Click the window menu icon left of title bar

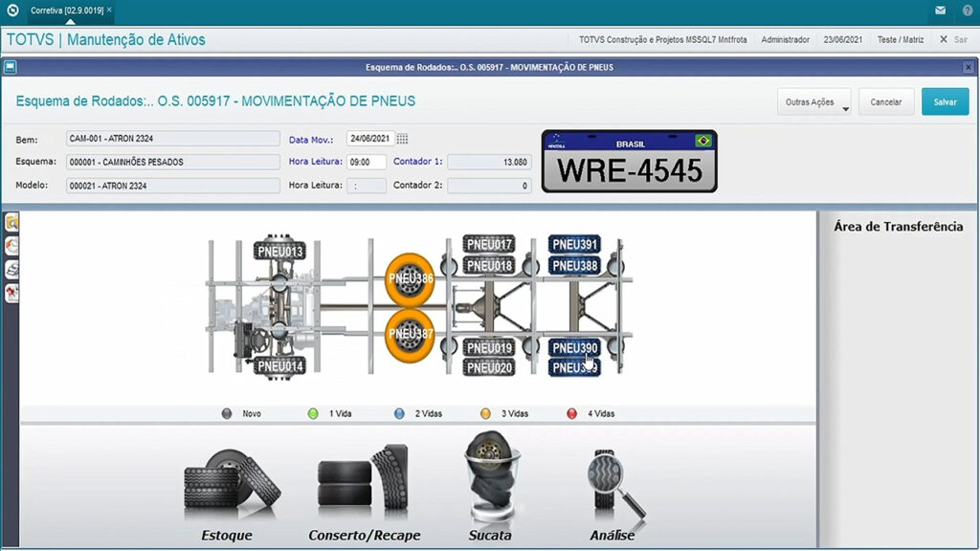point(10,67)
